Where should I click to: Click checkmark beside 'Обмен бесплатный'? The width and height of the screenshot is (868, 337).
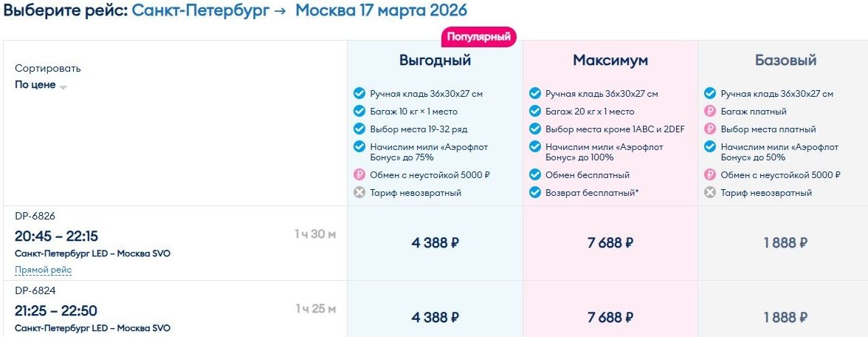coord(535,175)
